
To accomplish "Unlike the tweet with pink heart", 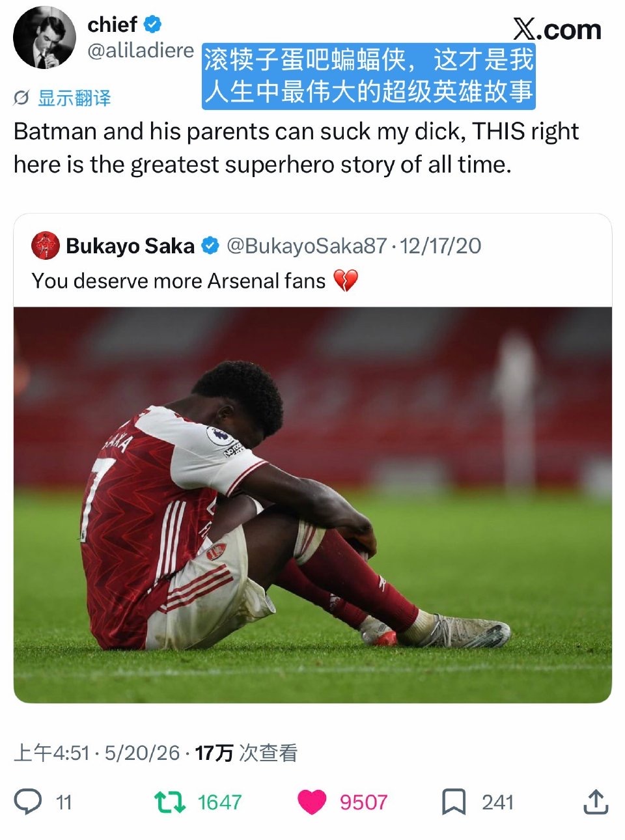I will [x=312, y=802].
